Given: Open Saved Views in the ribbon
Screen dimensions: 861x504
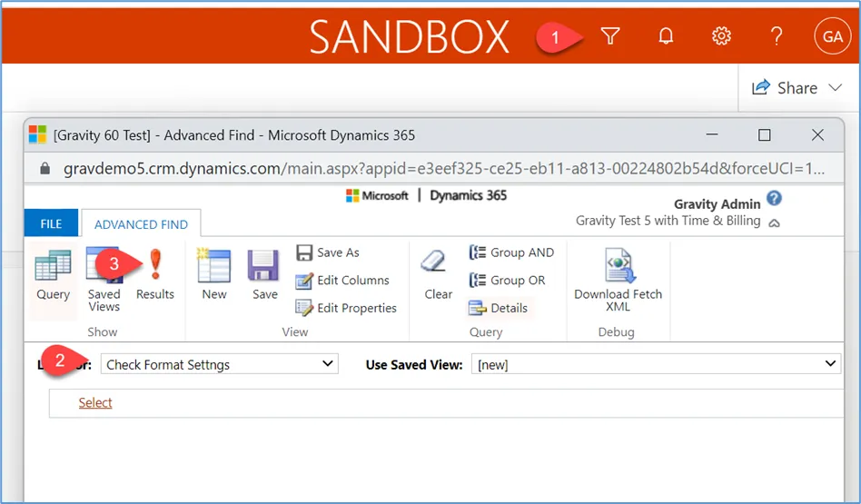Looking at the screenshot, I should point(104,280).
